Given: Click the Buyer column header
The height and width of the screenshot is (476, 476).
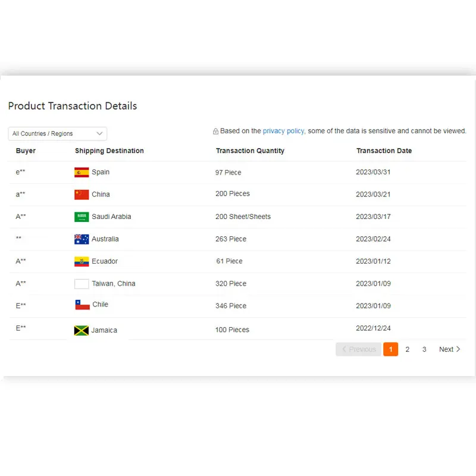Looking at the screenshot, I should click(26, 151).
